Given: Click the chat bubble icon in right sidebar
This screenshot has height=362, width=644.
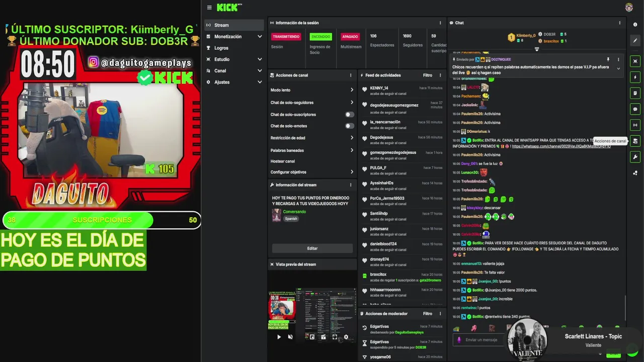Looking at the screenshot, I should point(635,109).
